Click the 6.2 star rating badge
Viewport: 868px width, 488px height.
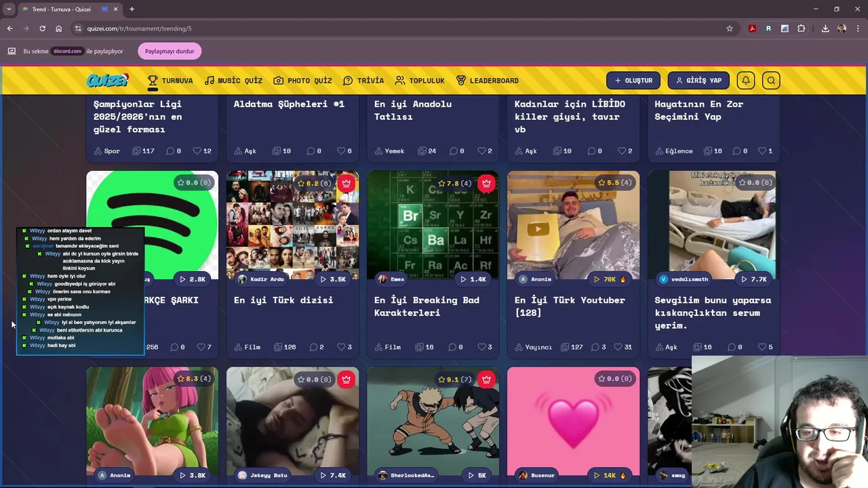click(x=314, y=183)
